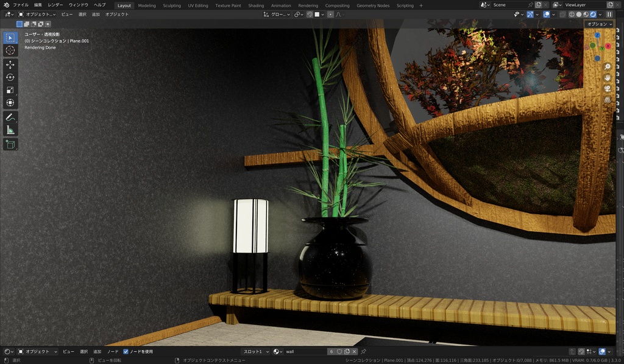
Task: Unlink the wall material with X
Action: (x=354, y=352)
